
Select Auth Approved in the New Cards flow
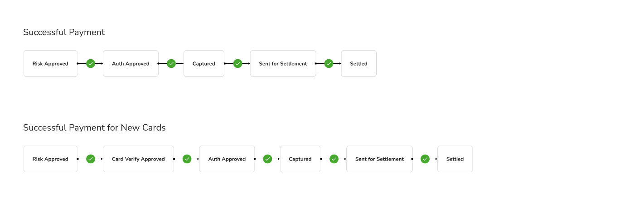point(227,159)
